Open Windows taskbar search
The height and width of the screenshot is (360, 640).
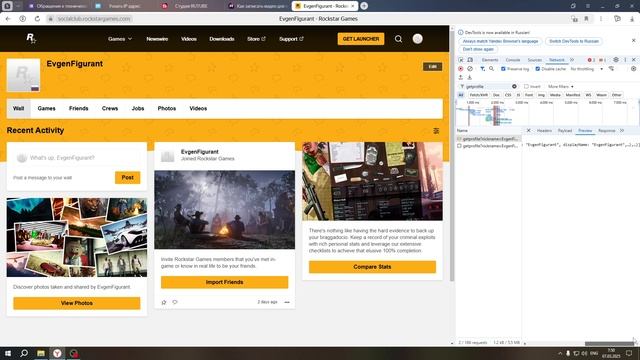tap(24, 353)
